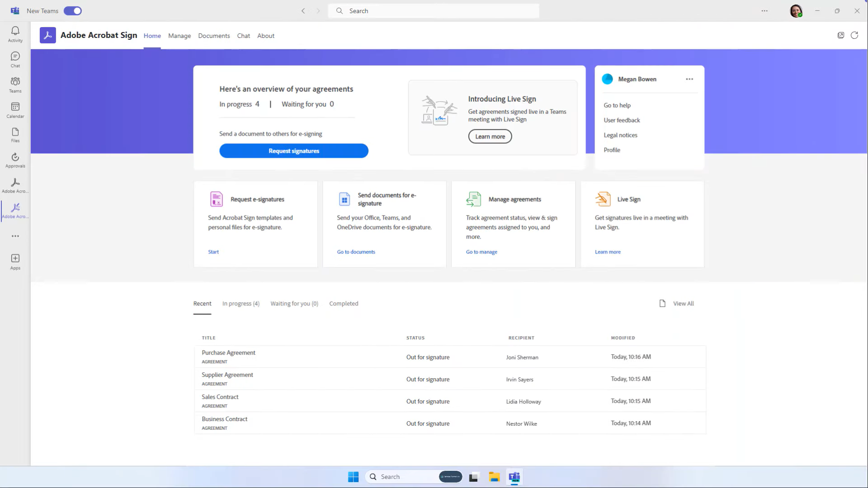
Task: Open Files in the left sidebar
Action: coord(15,135)
